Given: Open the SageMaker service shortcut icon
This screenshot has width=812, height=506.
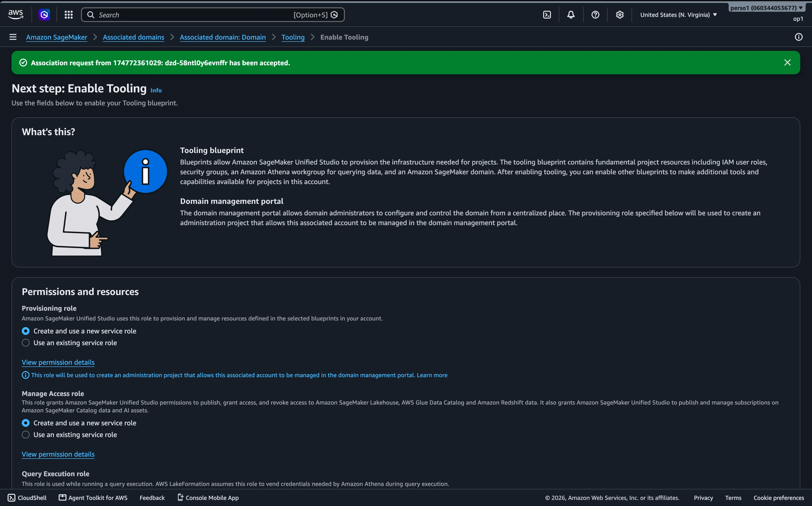Looking at the screenshot, I should (44, 15).
